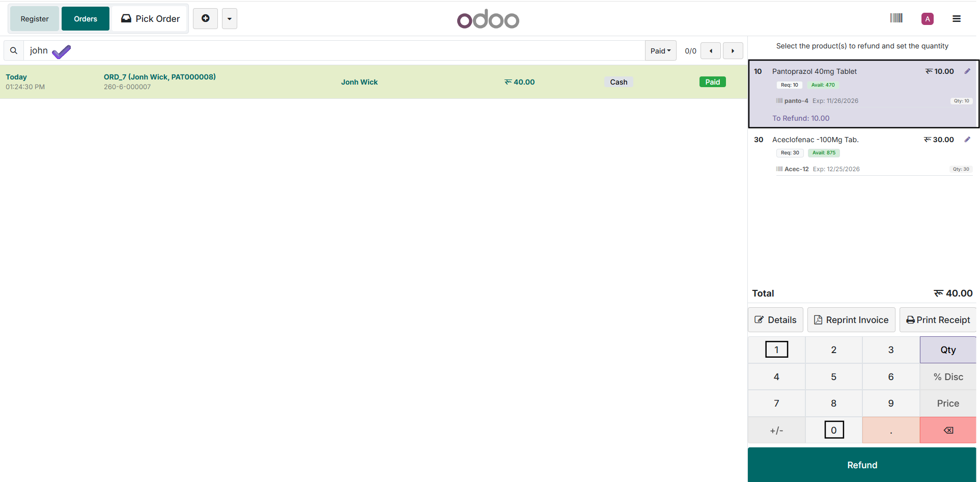Click the "Req: 10" badge

(790, 85)
